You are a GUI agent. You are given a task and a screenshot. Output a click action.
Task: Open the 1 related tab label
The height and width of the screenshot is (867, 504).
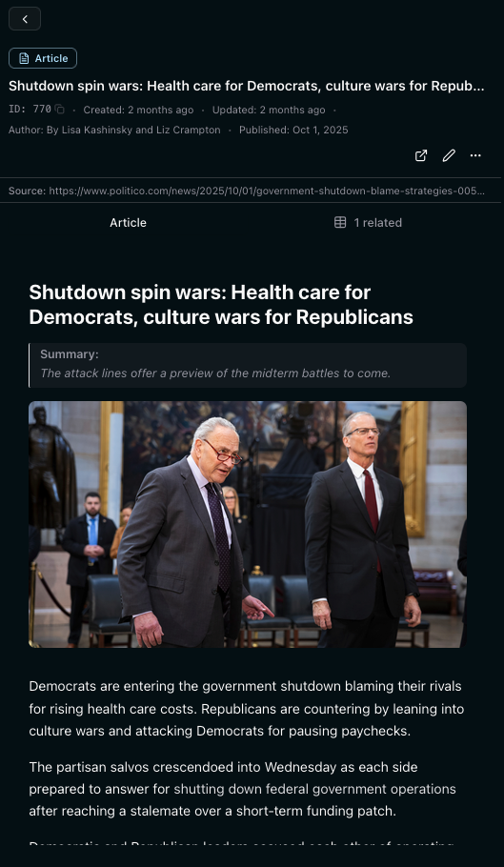(378, 223)
